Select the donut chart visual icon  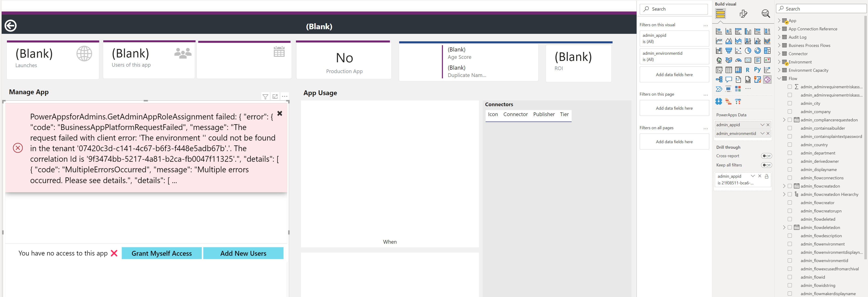coord(757,50)
